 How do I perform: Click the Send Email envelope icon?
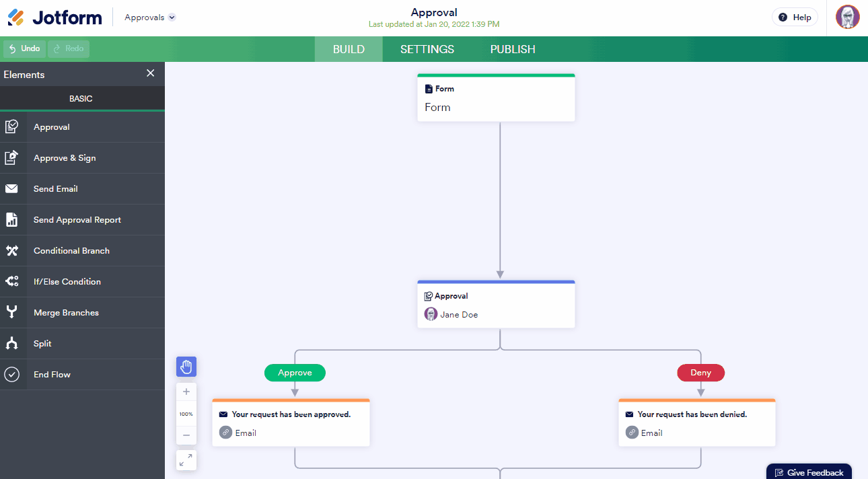(12, 189)
